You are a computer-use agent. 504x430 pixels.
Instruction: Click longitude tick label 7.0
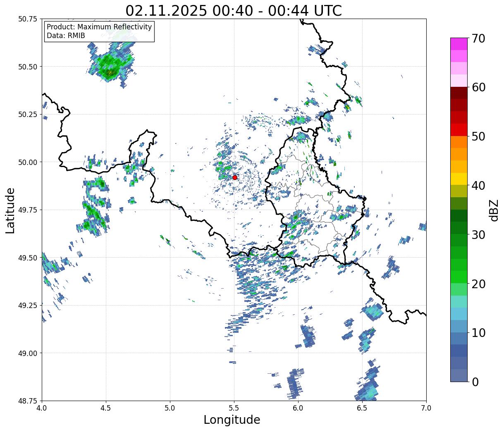click(426, 408)
